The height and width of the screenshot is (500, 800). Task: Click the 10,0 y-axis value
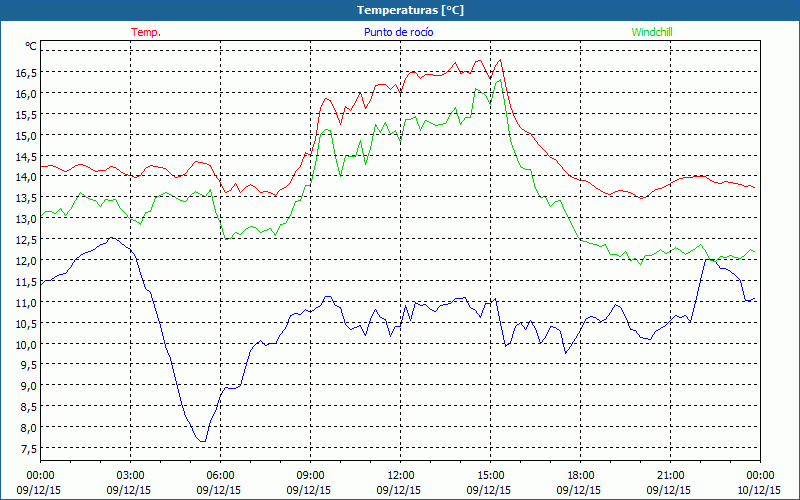point(26,344)
